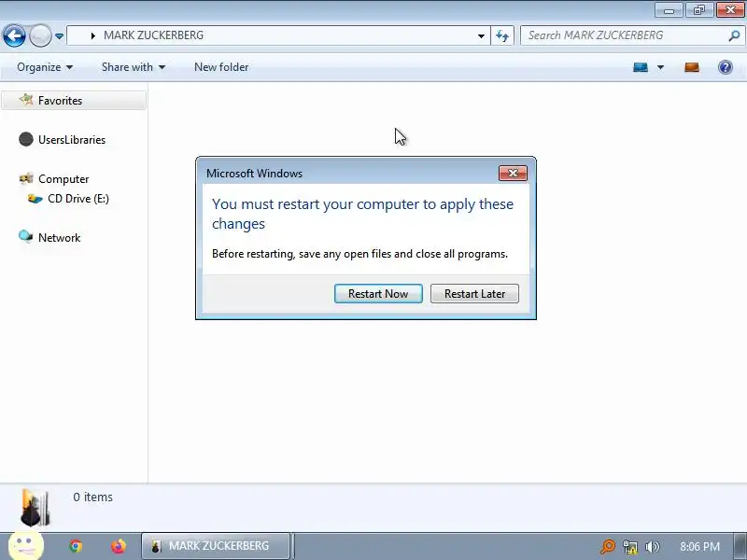Click the change view icon

[641, 67]
